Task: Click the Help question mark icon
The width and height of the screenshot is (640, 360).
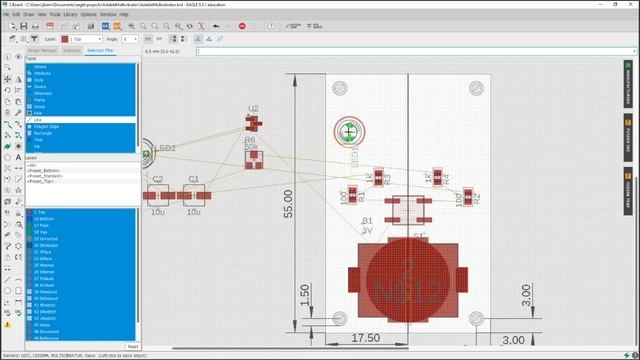Action: pos(271,26)
